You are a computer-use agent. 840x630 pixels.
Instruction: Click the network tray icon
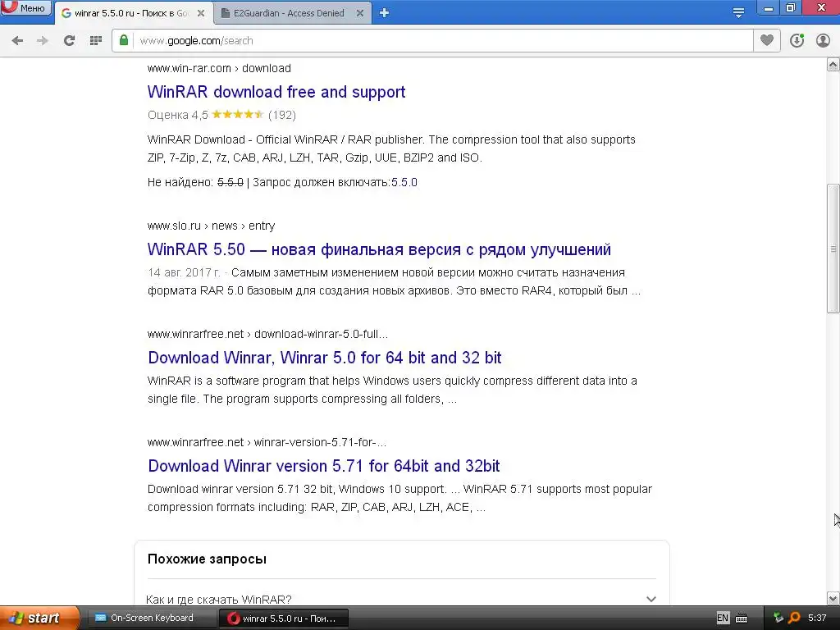(x=778, y=619)
